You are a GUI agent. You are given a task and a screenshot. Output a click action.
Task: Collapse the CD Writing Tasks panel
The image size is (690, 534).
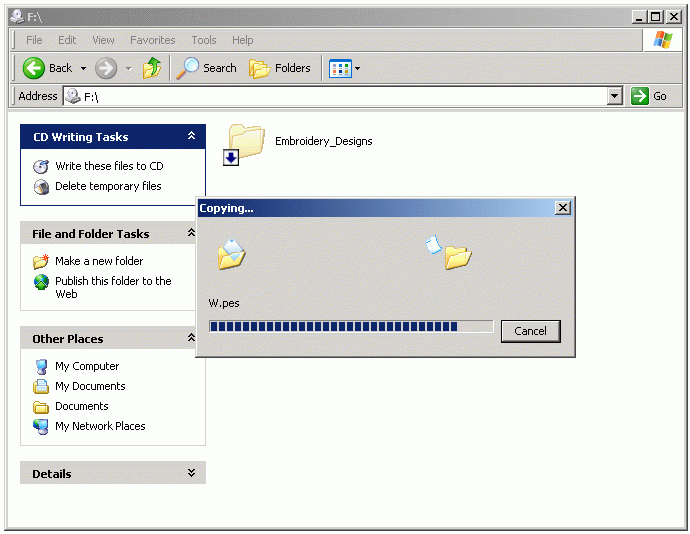pyautogui.click(x=191, y=137)
